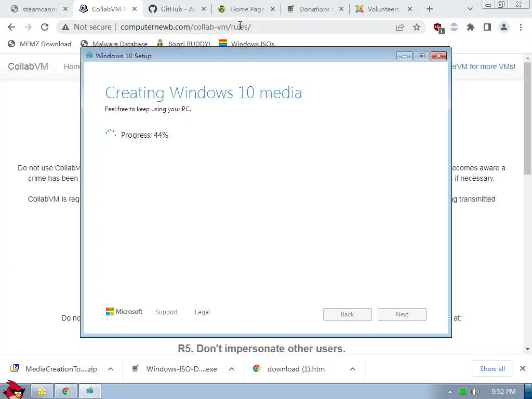Screen dimensions: 532x399
Task: Close the Donations tab
Action: pyautogui.click(x=341, y=9)
